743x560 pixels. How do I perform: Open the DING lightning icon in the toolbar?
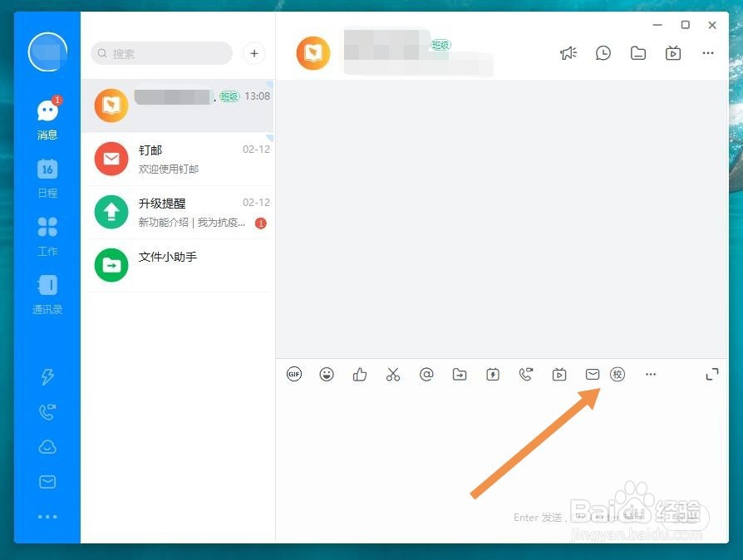(x=493, y=374)
